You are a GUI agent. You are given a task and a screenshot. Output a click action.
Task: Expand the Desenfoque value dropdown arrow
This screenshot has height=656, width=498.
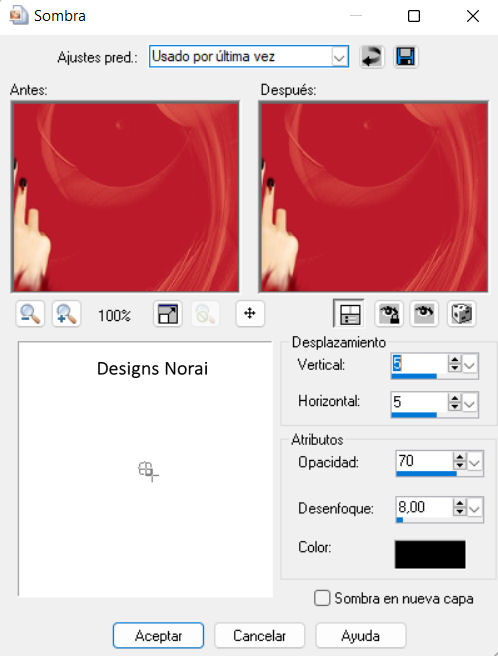pyautogui.click(x=475, y=509)
